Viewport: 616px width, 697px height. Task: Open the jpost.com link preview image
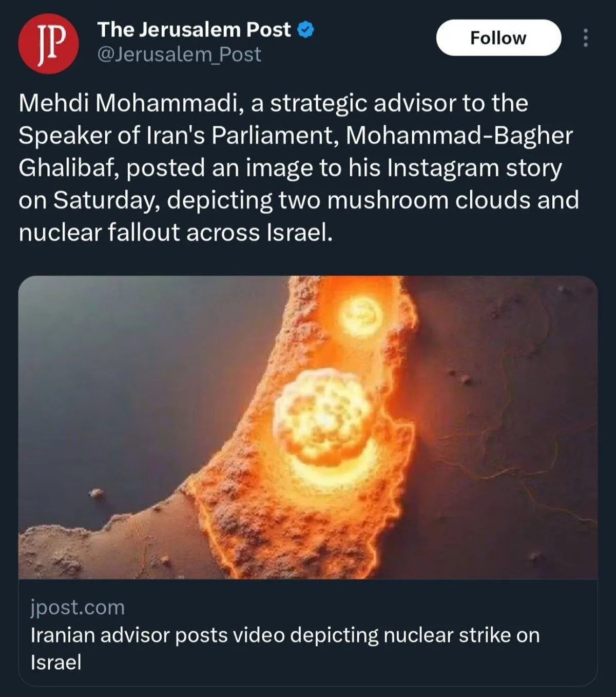[x=308, y=427]
